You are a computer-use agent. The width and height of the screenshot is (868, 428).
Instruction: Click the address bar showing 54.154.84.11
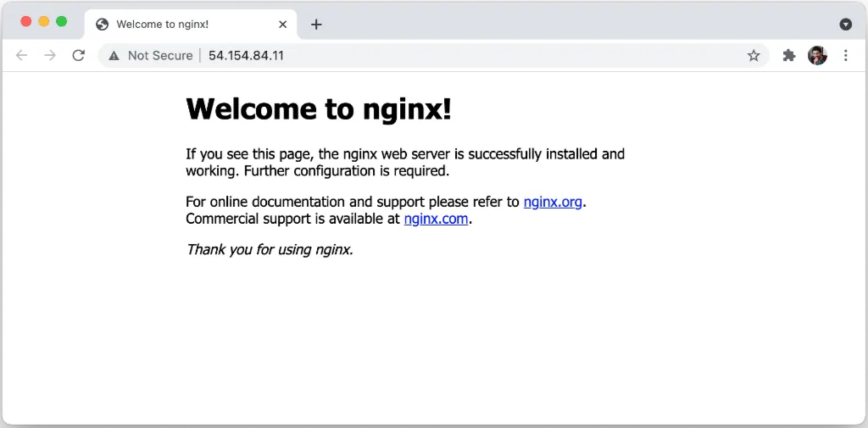click(433, 55)
